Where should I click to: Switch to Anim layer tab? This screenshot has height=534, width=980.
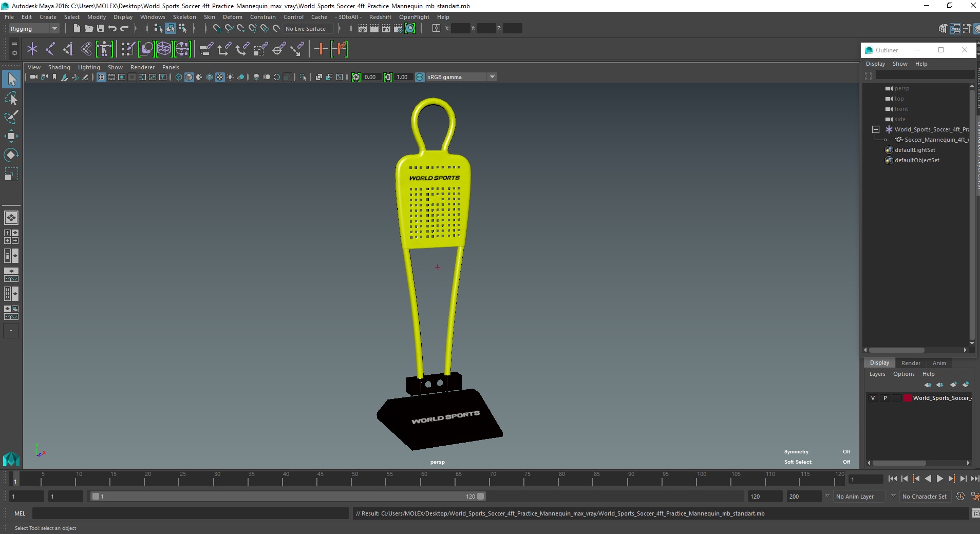tap(939, 363)
